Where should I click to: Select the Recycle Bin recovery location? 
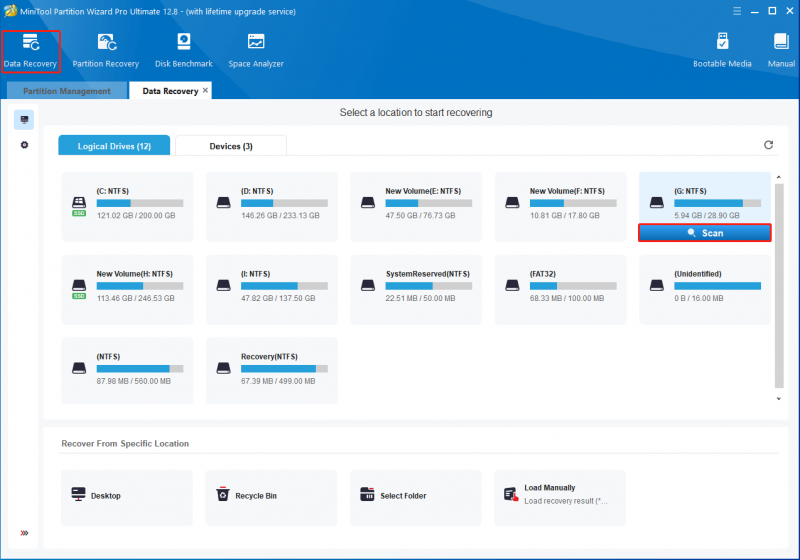coord(271,497)
